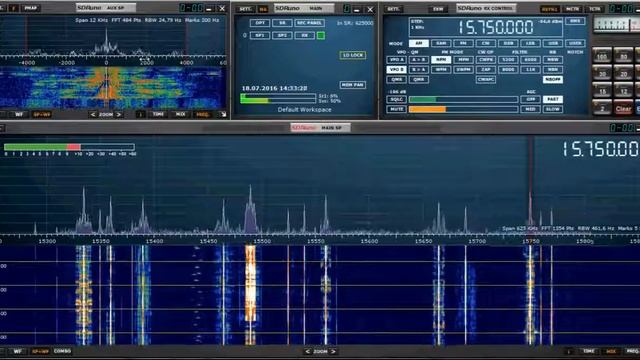
Task: Click the SP1 button in Main window
Action: coord(260,36)
